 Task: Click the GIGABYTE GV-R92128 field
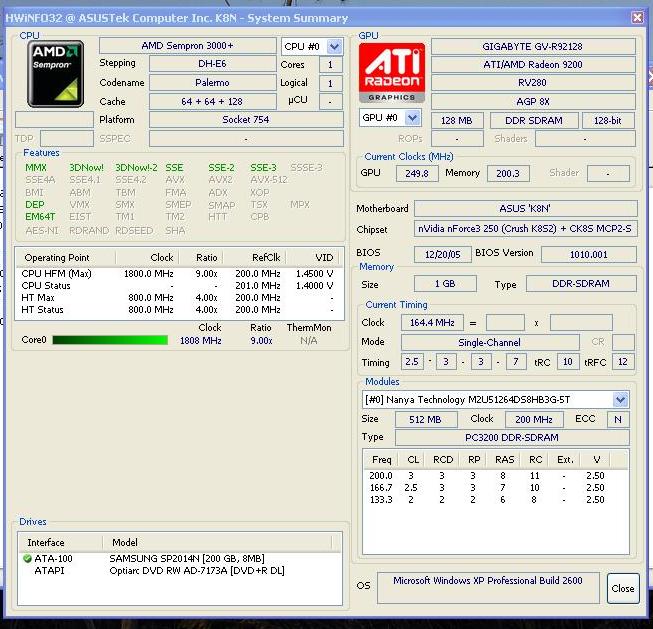533,47
